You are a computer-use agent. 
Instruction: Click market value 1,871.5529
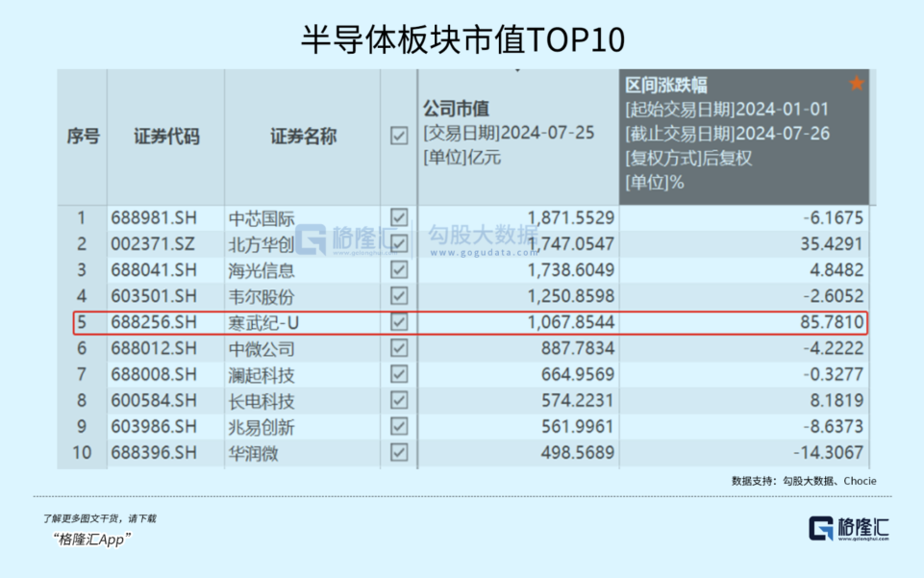(570, 218)
